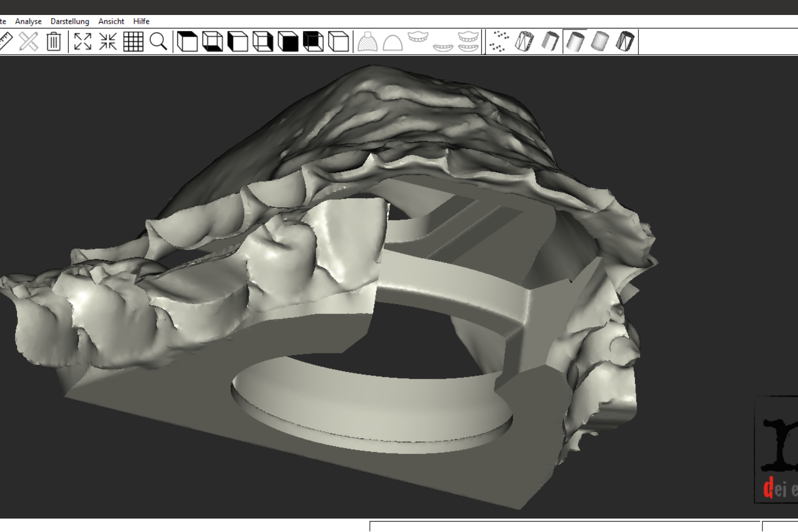The image size is (798, 532).
Task: Open the Darstellung menu
Action: 70,21
